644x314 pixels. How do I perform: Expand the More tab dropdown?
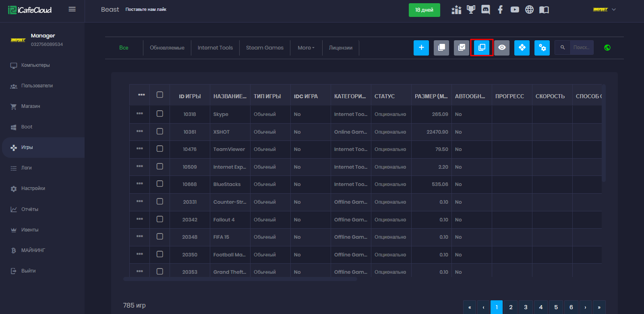pyautogui.click(x=306, y=48)
